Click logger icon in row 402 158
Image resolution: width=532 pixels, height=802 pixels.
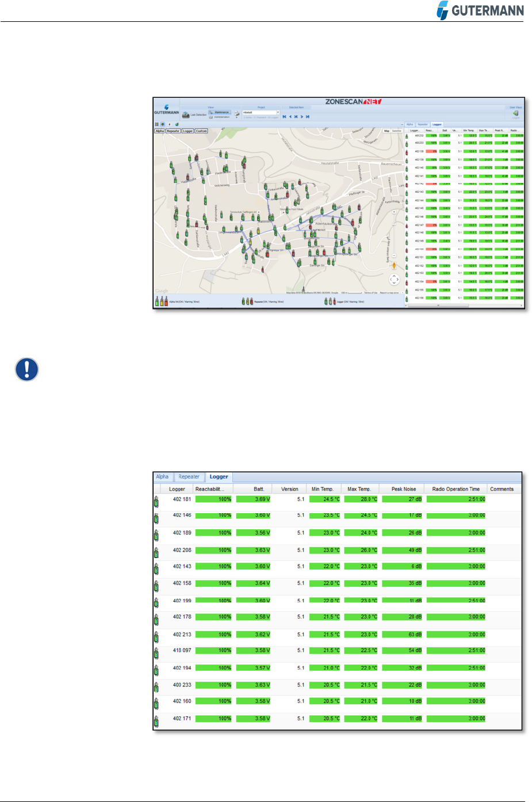point(156,586)
